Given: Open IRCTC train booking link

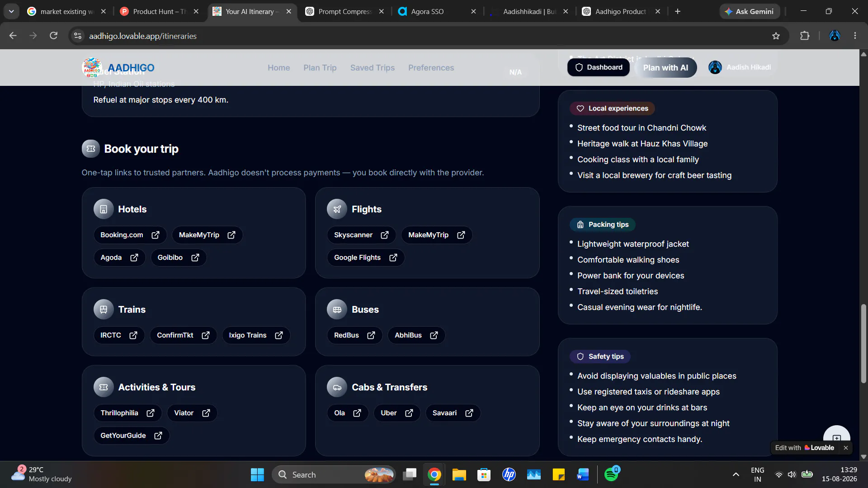Looking at the screenshot, I should coord(119,335).
